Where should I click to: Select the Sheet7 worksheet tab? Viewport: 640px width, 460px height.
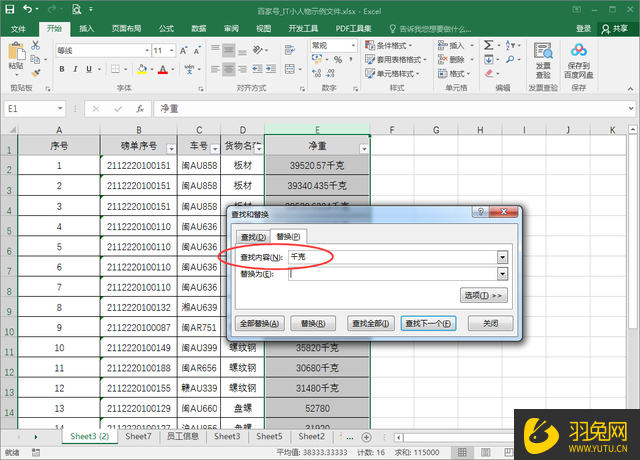click(138, 436)
